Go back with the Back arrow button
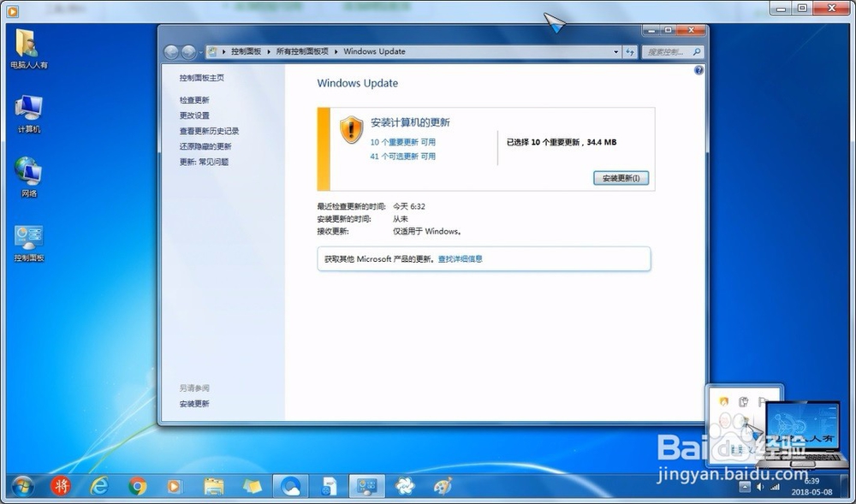The height and width of the screenshot is (504, 856). click(x=171, y=52)
